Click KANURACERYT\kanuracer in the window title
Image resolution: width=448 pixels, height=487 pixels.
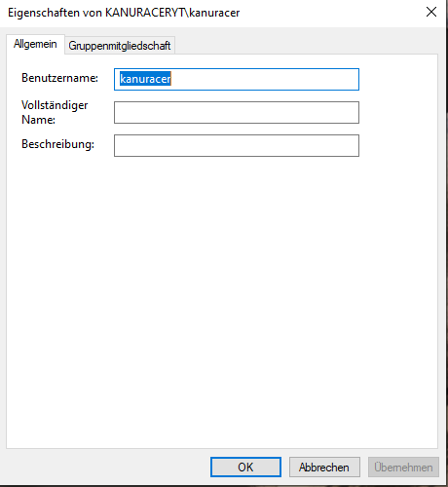(x=172, y=13)
